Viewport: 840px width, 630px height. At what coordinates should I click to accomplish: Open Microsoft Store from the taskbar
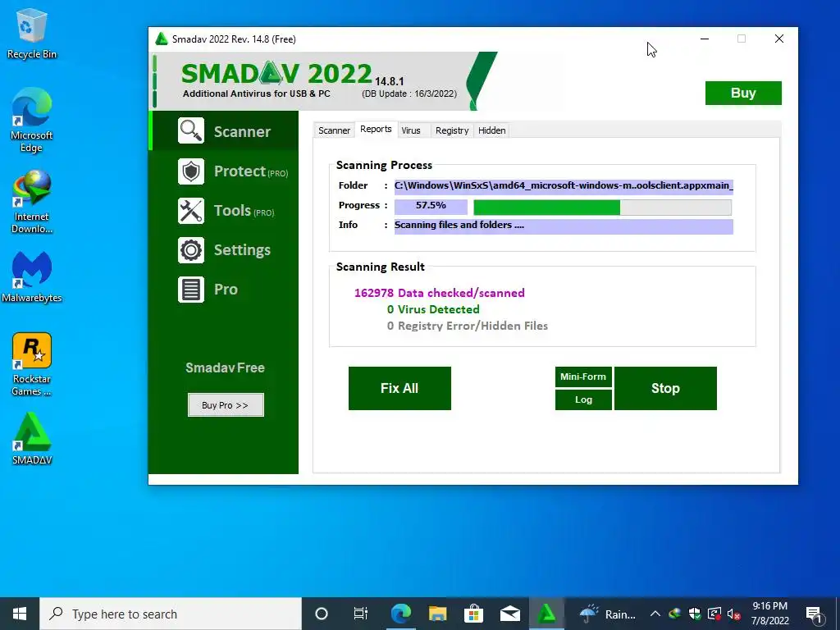(x=473, y=614)
